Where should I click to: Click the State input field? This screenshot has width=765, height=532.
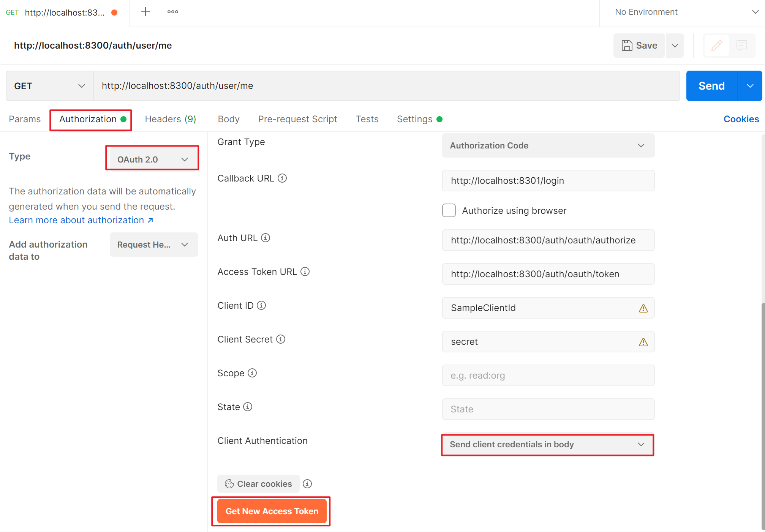click(548, 409)
